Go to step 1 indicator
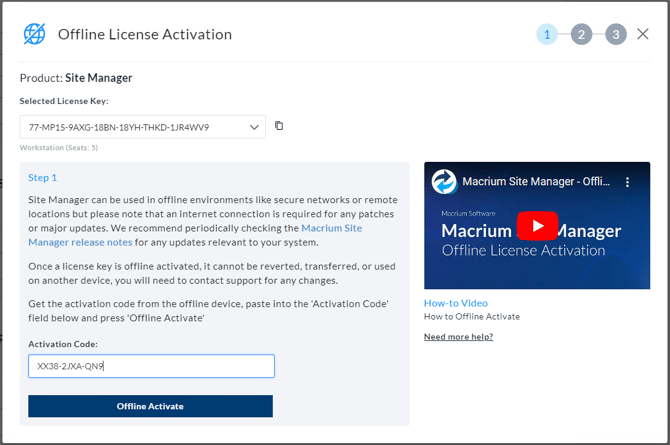 [x=546, y=34]
